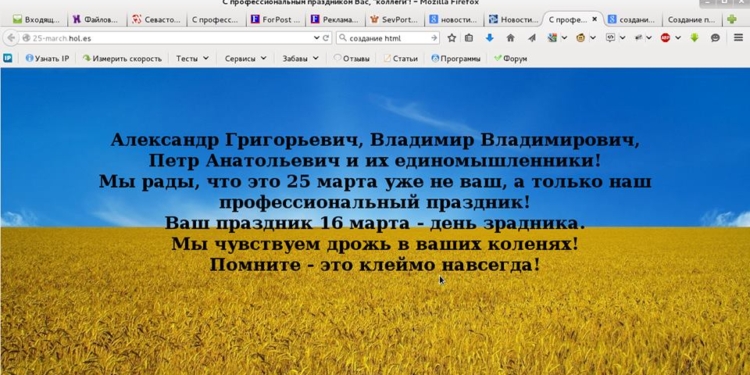
Task: Expand the Тесты bookmarks menu
Action: (x=192, y=58)
